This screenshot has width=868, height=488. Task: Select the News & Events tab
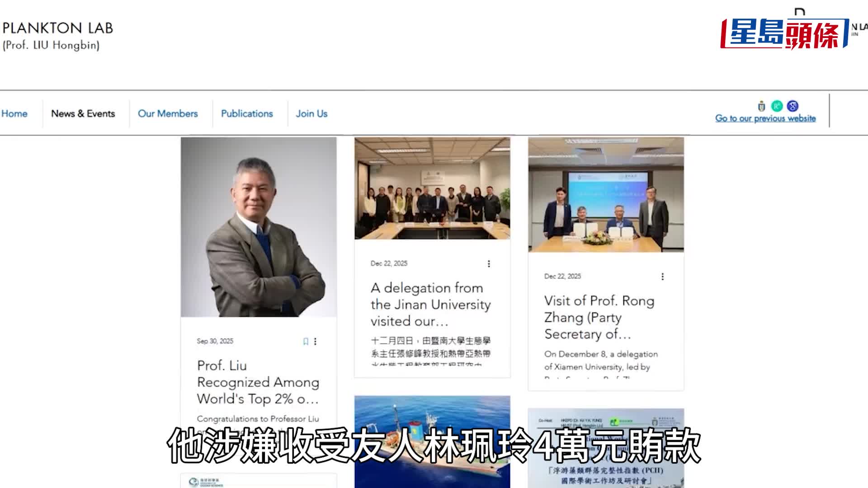(83, 114)
